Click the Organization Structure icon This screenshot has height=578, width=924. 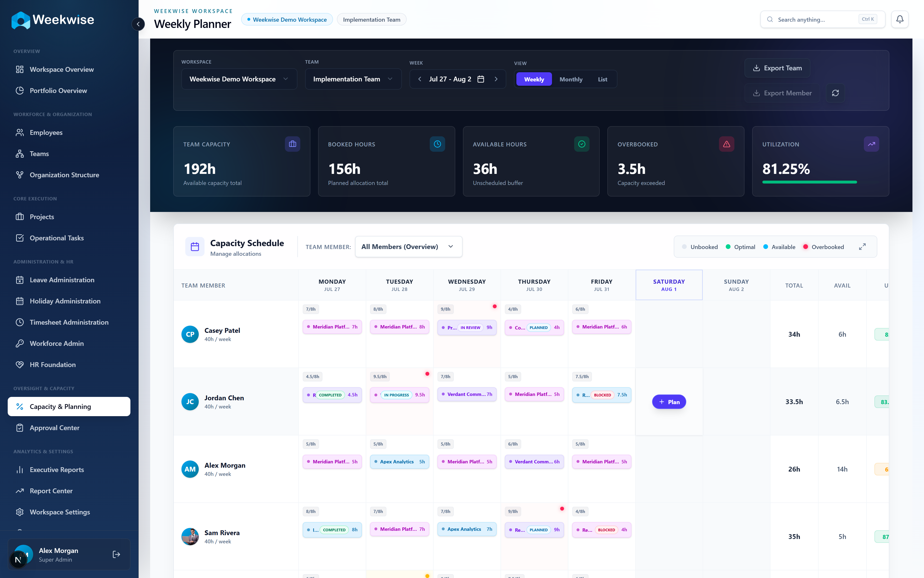pyautogui.click(x=19, y=175)
